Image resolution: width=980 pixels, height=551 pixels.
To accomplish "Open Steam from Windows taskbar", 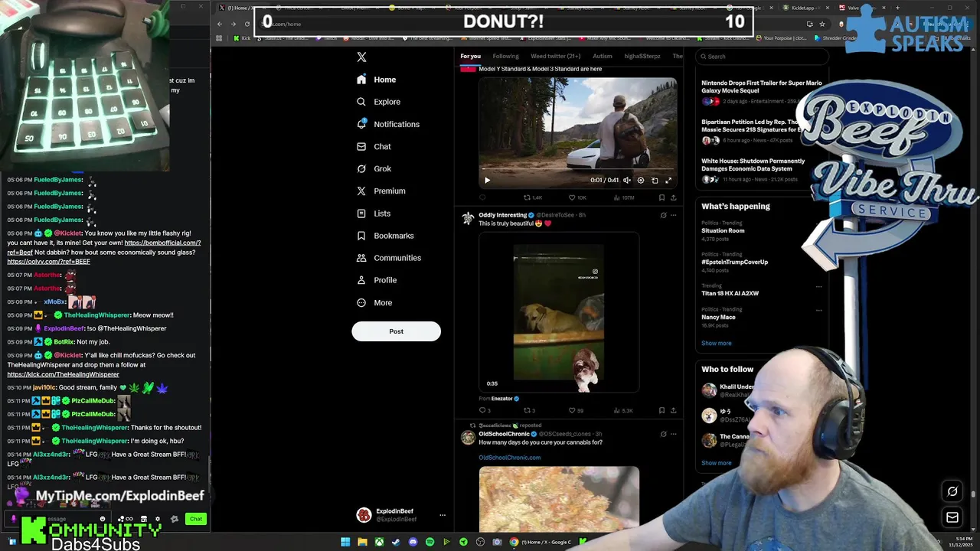I will 396,542.
